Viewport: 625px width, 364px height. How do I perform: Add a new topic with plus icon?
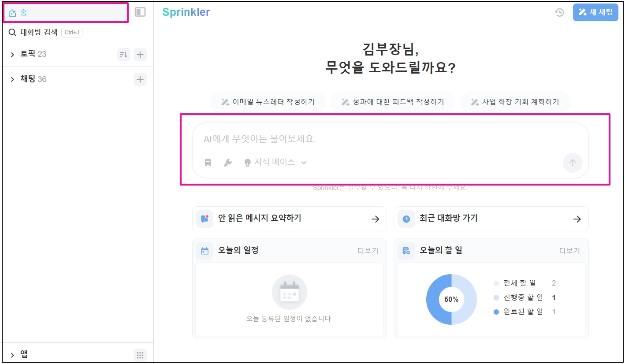140,55
